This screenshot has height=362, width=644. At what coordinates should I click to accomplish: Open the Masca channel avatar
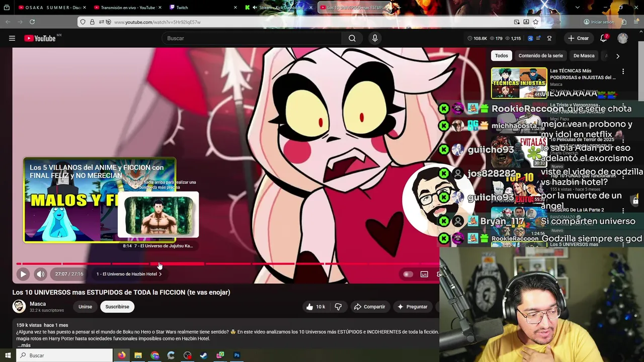(19, 306)
